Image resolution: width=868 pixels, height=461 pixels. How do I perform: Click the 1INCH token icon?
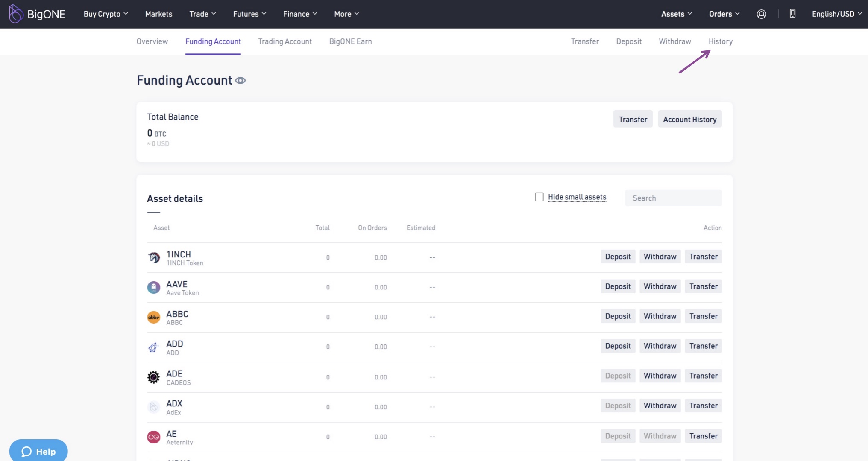click(x=154, y=257)
